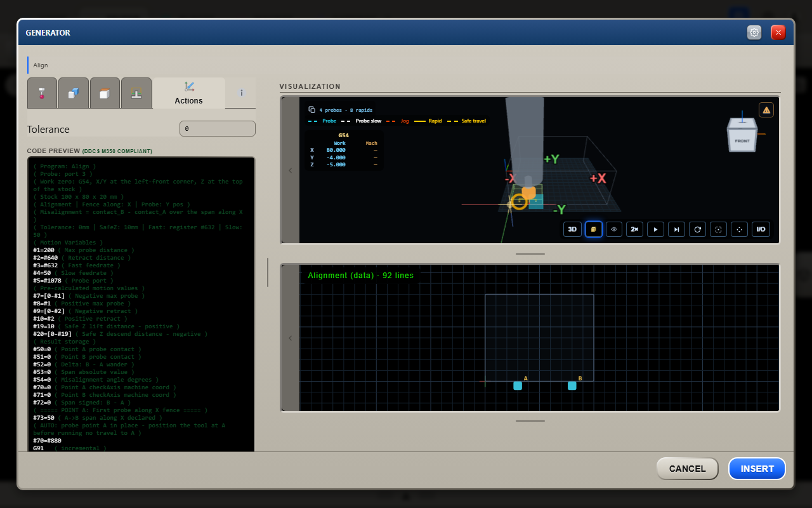Click the code line '#1=200'
812x508 pixels.
click(x=46, y=250)
